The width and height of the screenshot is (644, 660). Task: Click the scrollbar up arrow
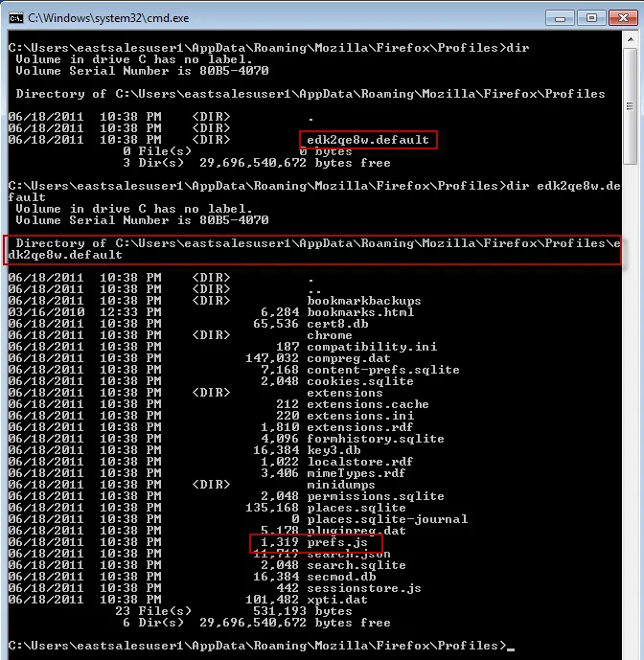pos(631,39)
